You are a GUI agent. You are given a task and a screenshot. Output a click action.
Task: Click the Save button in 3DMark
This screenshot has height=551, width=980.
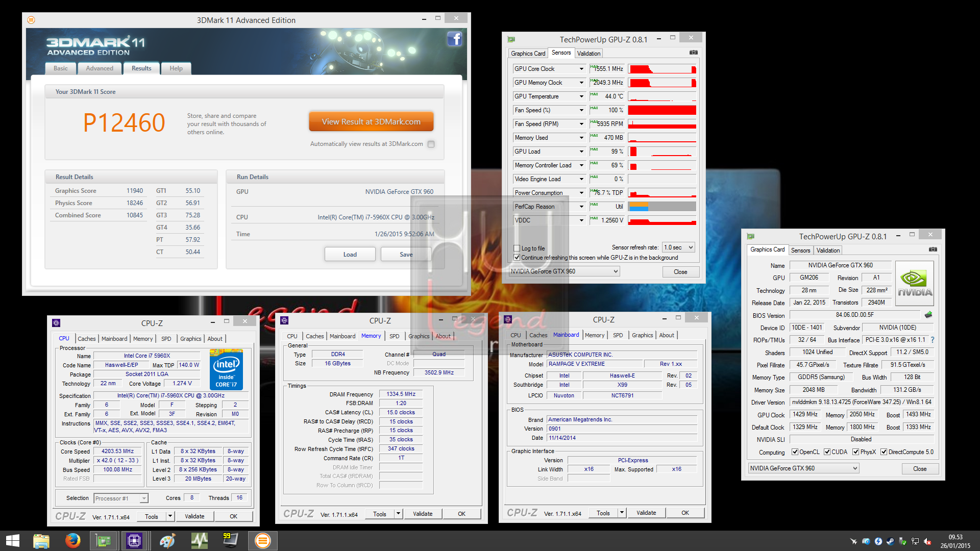(406, 254)
